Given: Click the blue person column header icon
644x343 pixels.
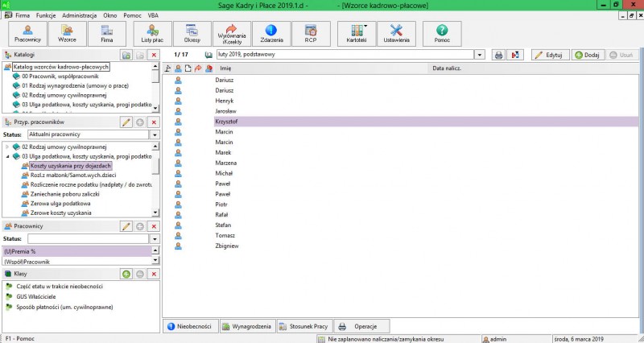Looking at the screenshot, I should click(178, 68).
